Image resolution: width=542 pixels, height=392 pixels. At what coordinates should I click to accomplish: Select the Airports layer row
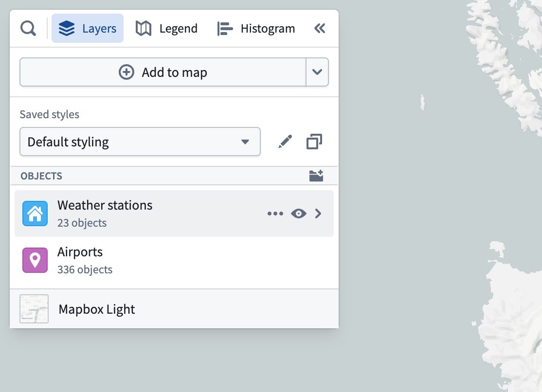coord(174,260)
